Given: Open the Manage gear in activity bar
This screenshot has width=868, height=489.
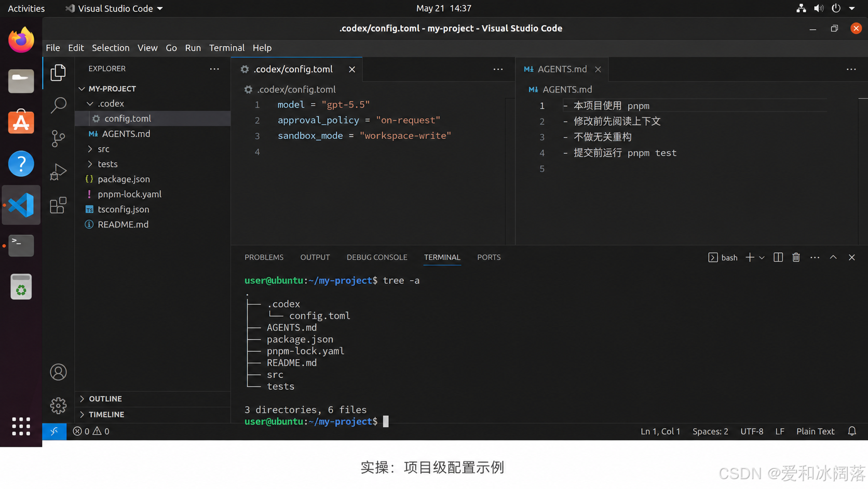Looking at the screenshot, I should coord(58,405).
